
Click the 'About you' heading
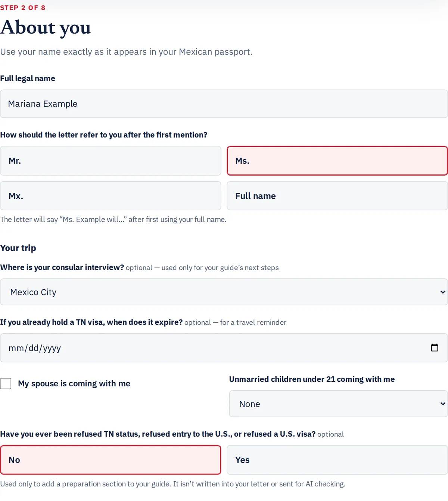46,28
